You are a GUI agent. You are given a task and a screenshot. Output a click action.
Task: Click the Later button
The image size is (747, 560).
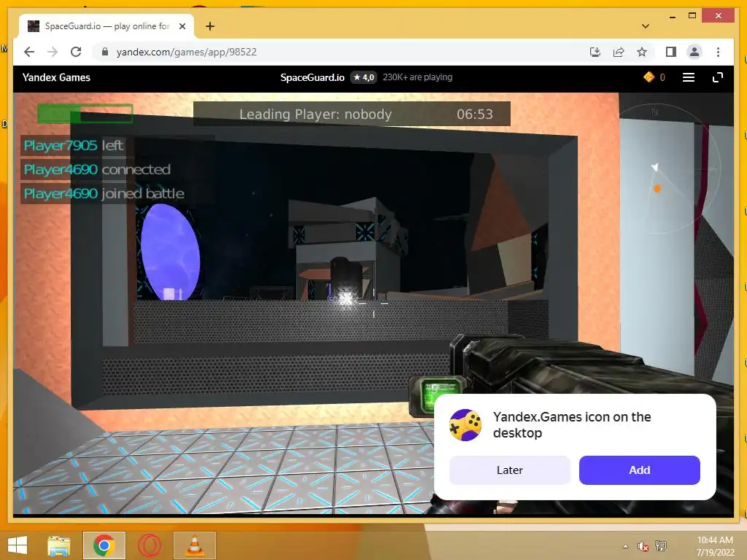[510, 470]
